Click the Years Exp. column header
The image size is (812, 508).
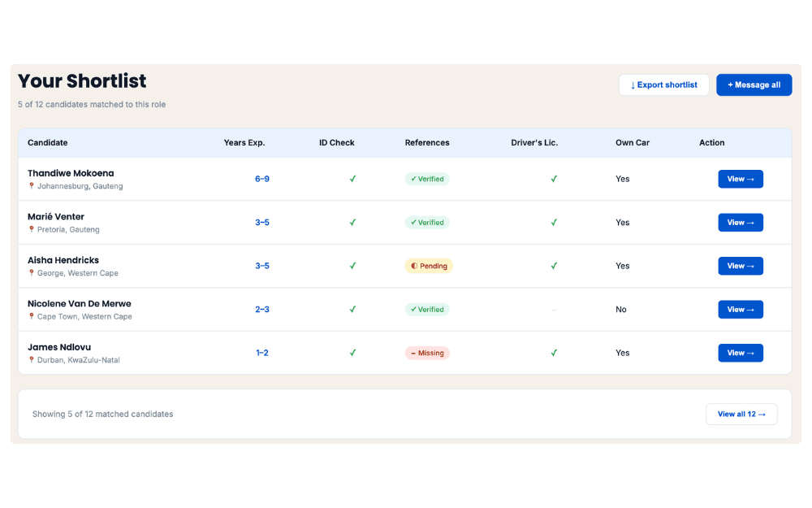(x=244, y=142)
